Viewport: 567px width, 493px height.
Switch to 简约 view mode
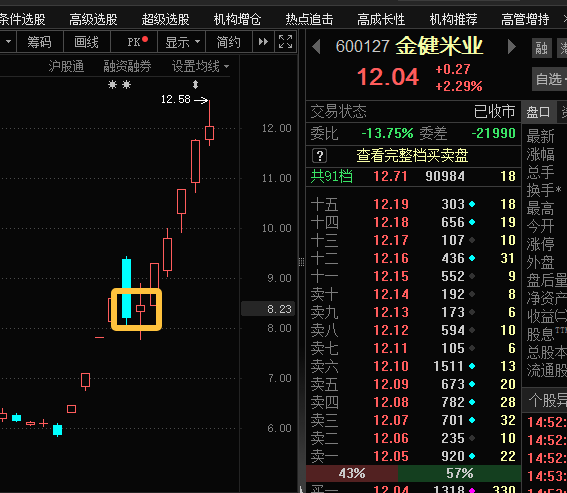(229, 42)
